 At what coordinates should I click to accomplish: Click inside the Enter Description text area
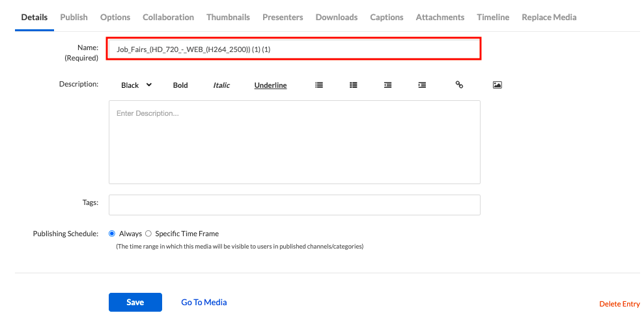coord(294,142)
